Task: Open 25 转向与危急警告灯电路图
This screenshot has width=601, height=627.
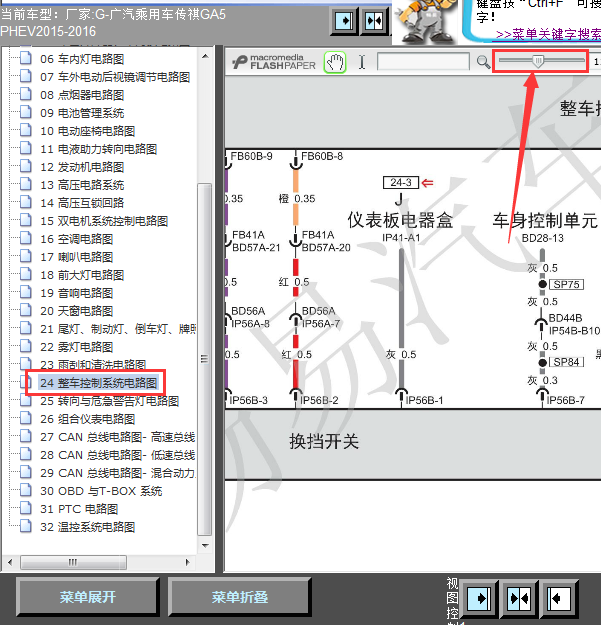Action: coord(109,401)
